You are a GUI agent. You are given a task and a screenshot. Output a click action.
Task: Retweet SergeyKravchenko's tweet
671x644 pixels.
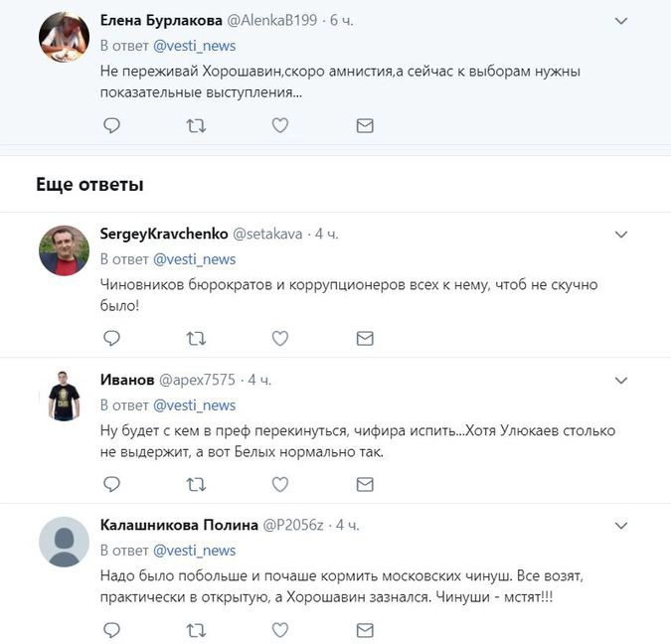(x=196, y=338)
